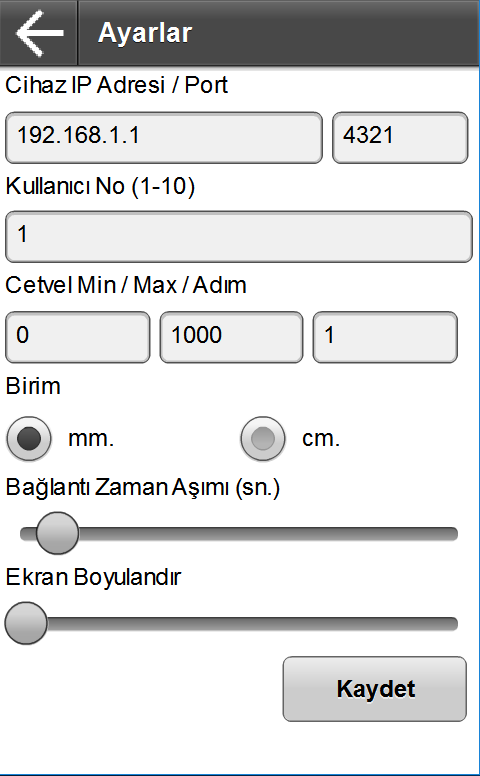
Task: Go back using the arrow icon
Action: click(39, 33)
